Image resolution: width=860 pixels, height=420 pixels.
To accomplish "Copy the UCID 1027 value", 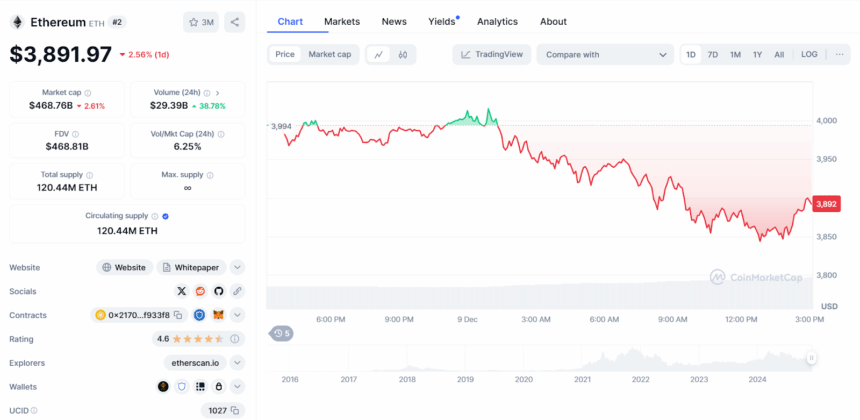I will click(x=235, y=410).
